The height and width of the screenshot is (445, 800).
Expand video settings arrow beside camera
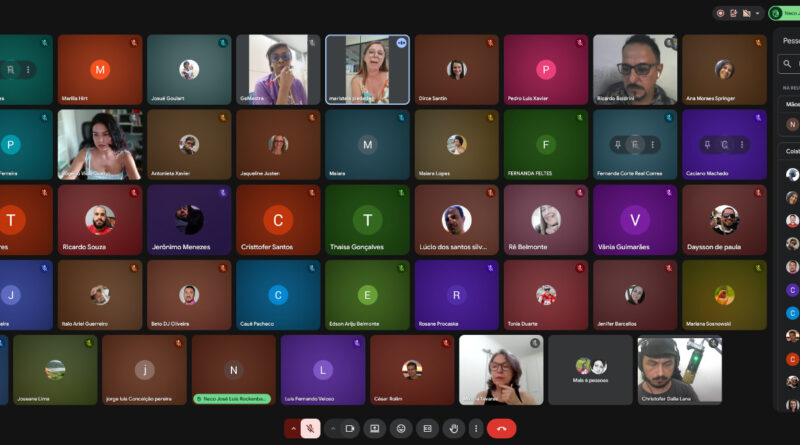333,428
